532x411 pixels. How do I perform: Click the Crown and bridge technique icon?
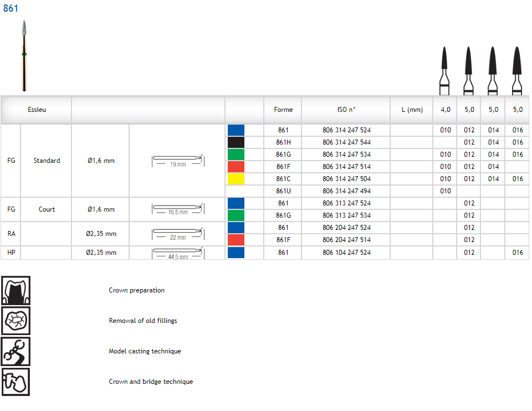(x=16, y=382)
